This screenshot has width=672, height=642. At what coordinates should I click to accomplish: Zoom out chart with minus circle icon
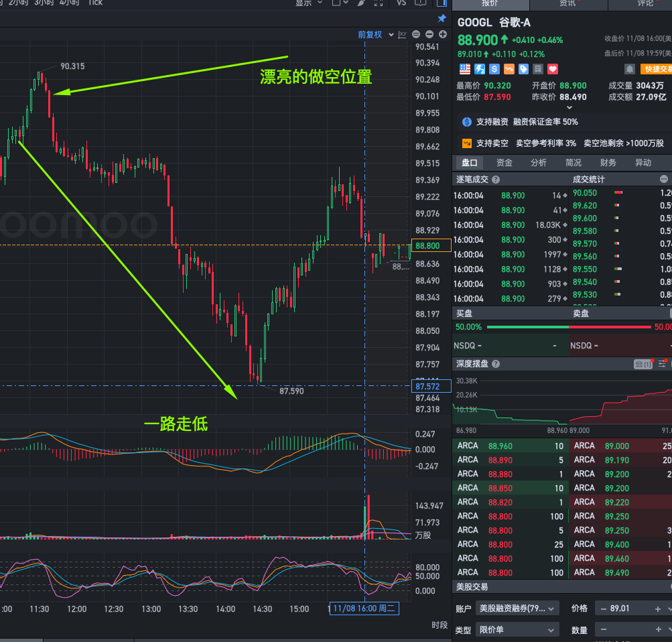coord(429,34)
